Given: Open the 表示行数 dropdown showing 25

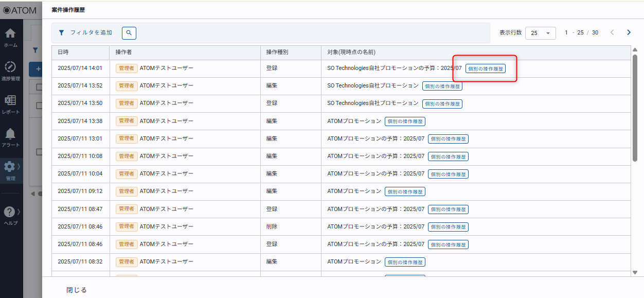Looking at the screenshot, I should coord(540,33).
